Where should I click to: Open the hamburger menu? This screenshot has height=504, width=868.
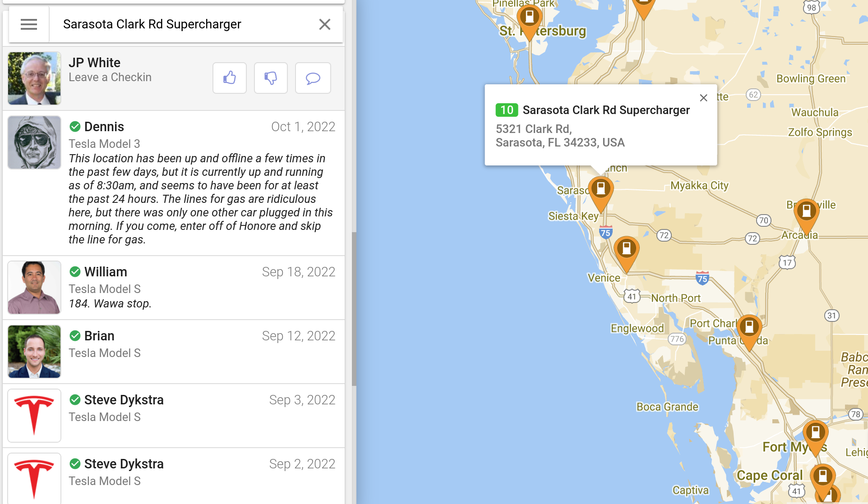[28, 24]
